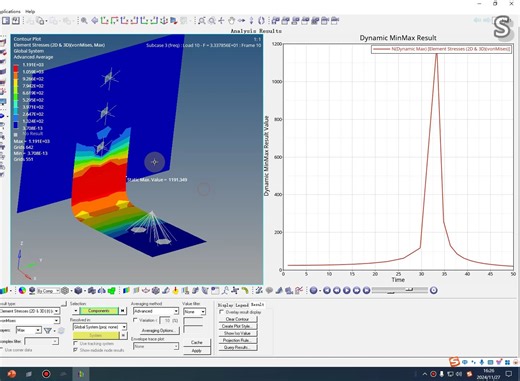Click the copy page toolbar icon
This screenshot has height=381, width=520.
click(40, 21)
